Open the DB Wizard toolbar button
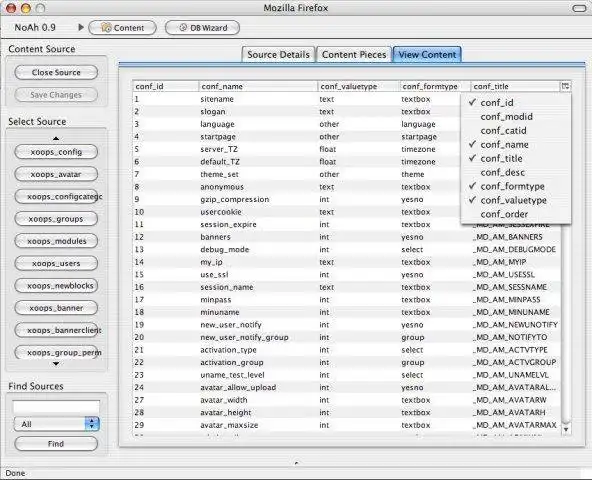 [x=202, y=28]
